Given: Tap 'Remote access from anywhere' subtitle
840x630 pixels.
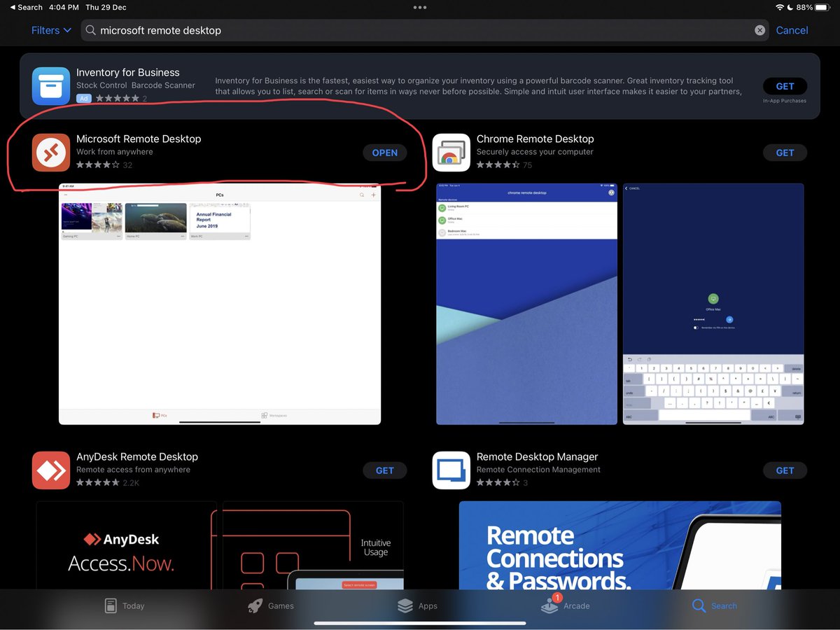Looking at the screenshot, I should (133, 470).
